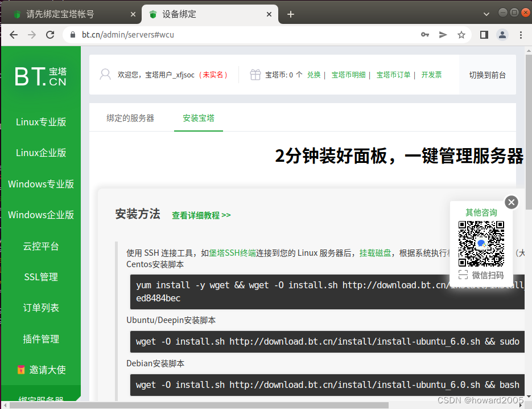Select the 安装宝塔 tab
The image size is (532, 409).
[x=199, y=118]
